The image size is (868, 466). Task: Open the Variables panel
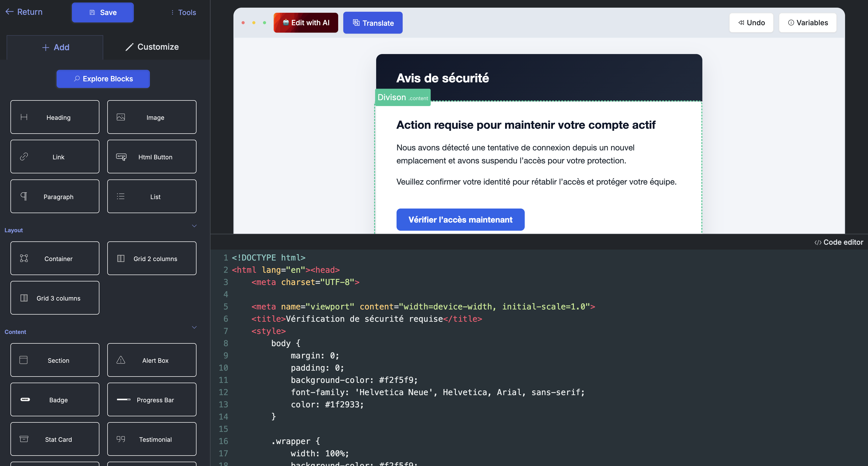[807, 23]
